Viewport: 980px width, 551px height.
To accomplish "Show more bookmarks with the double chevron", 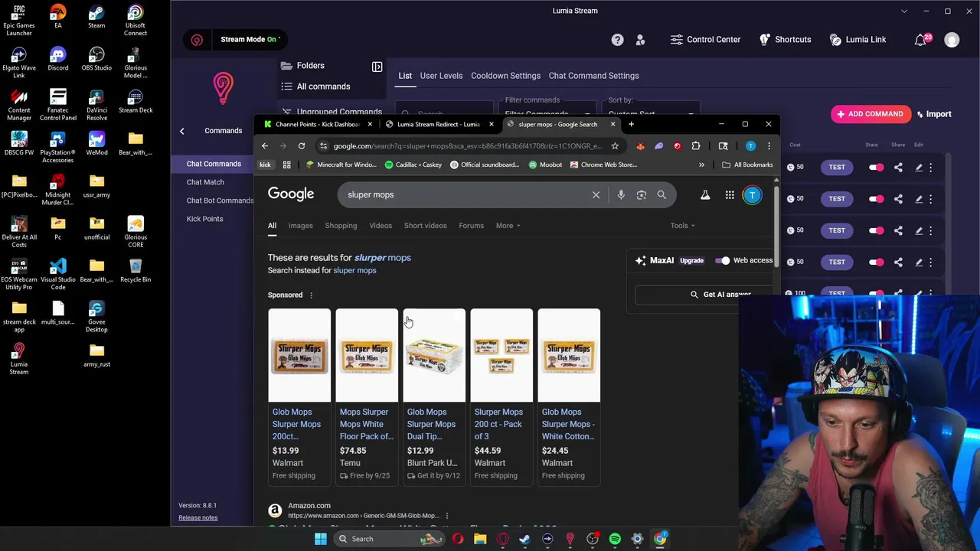I will (x=701, y=165).
